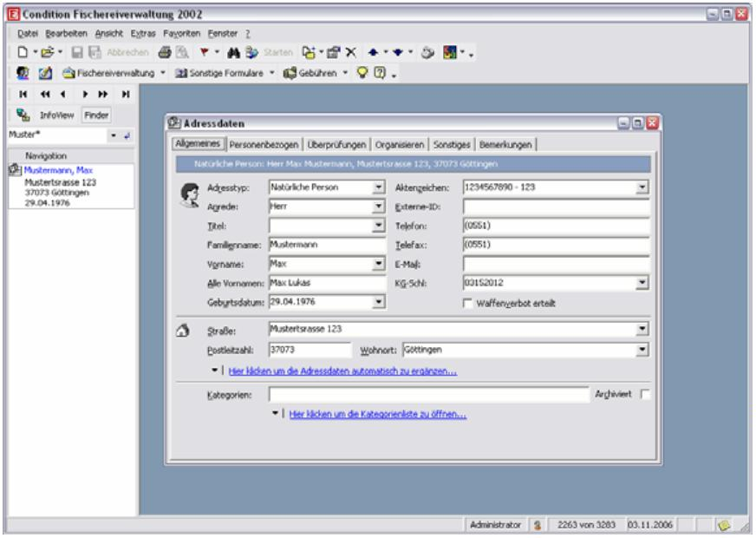Click the E-Mail input field
This screenshot has height=538, width=756.
point(556,263)
